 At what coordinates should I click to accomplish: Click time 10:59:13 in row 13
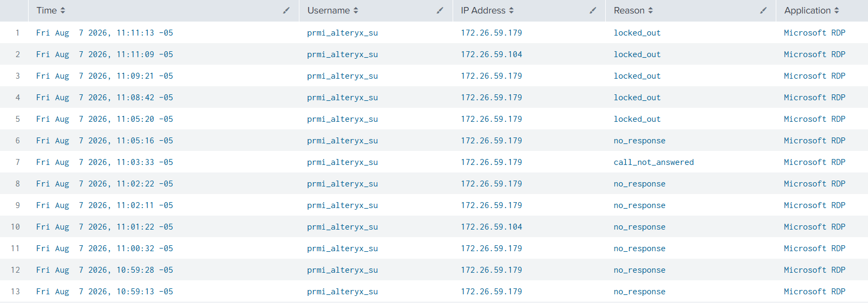tap(105, 292)
